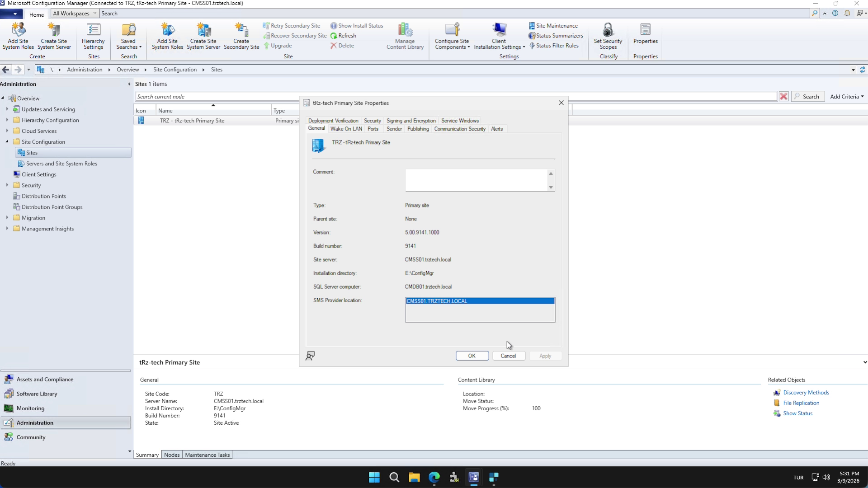Open File Explorer from taskbar
868x488 pixels.
(x=414, y=478)
